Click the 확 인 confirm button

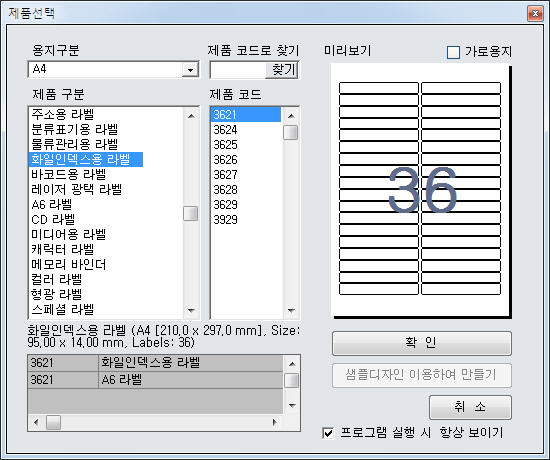422,343
